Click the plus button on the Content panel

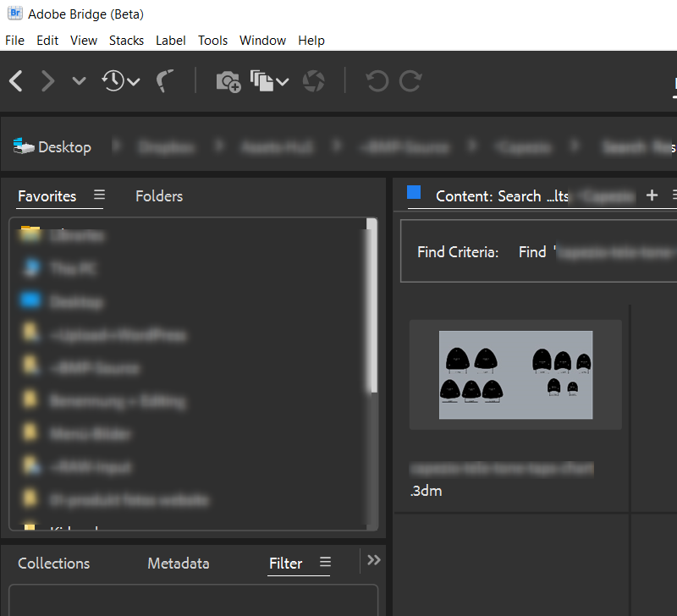pos(652,195)
